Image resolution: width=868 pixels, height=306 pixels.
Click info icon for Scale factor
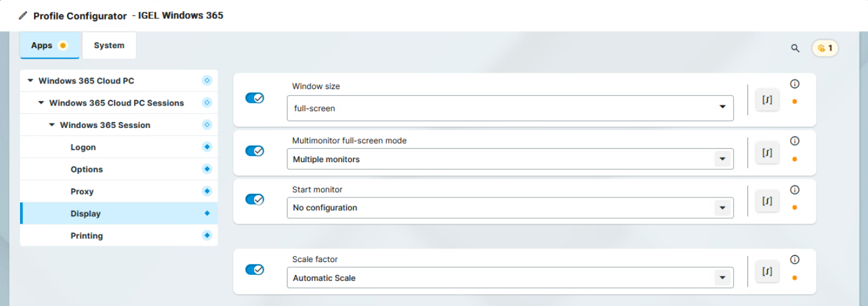tap(794, 260)
